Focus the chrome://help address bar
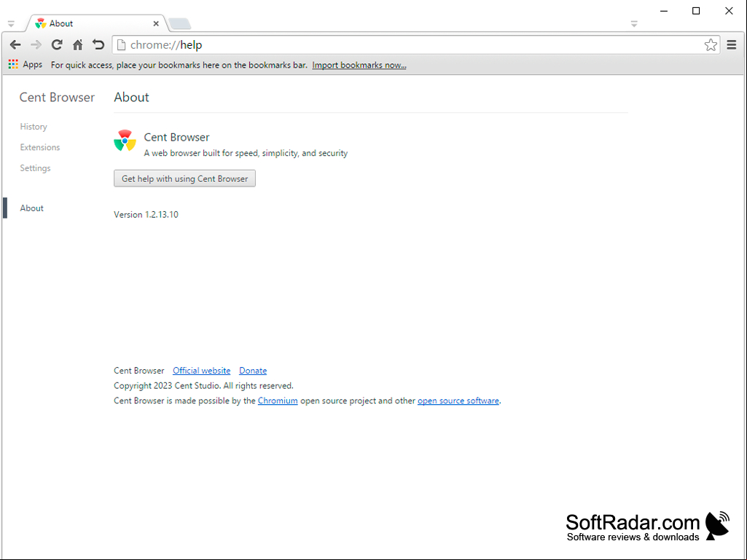Viewport: 747px width, 560px height. pyautogui.click(x=416, y=44)
